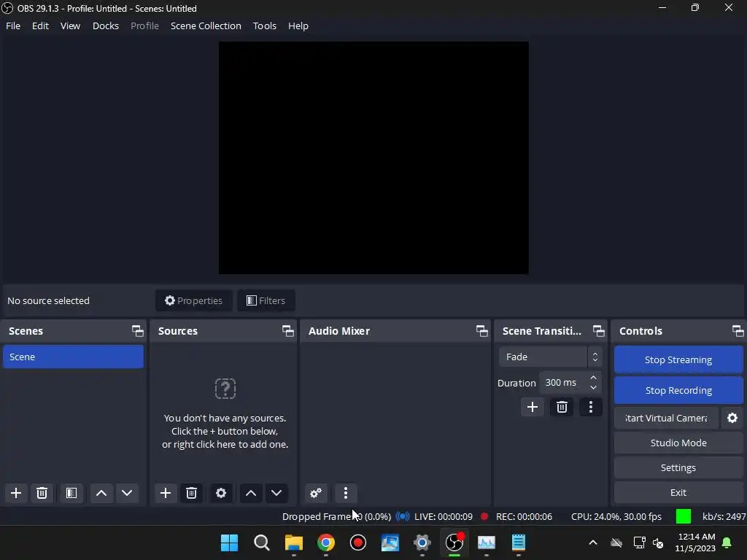Click the green stream status indicator
Screen dimensions: 747x560
(x=683, y=516)
